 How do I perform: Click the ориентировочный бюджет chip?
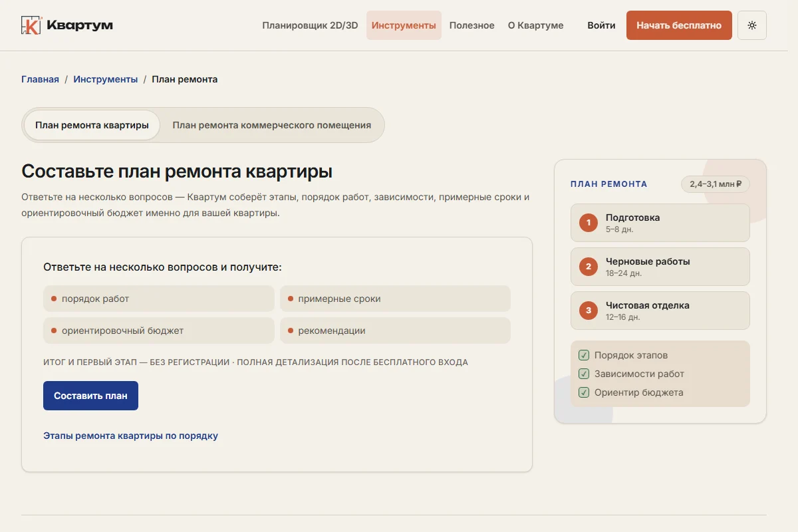pyautogui.click(x=159, y=331)
